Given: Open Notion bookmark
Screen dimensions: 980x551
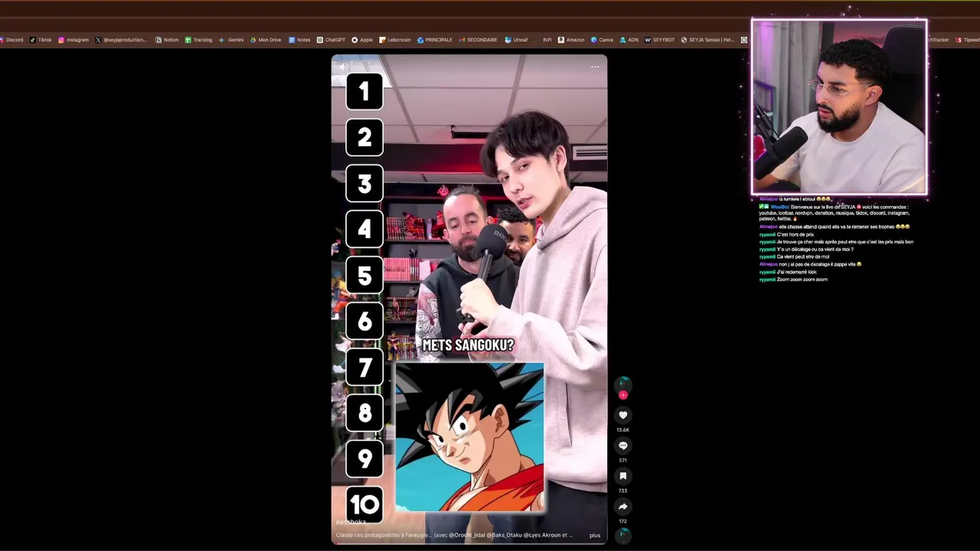Looking at the screenshot, I should [x=167, y=40].
